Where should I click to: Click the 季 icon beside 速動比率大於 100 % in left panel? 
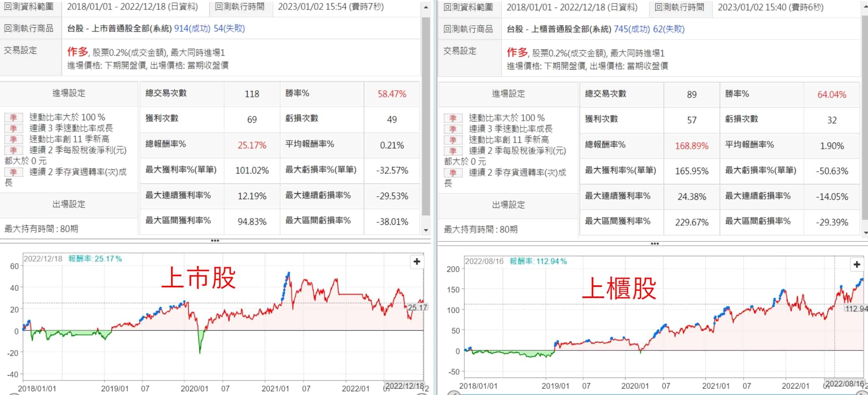click(x=13, y=118)
